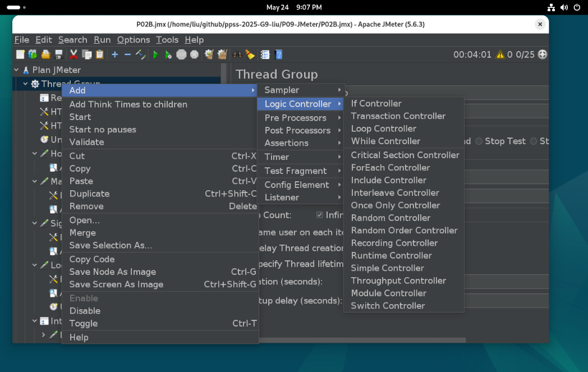Image resolution: width=588 pixels, height=372 pixels.
Task: Choose Random Order Controller
Action: point(404,231)
